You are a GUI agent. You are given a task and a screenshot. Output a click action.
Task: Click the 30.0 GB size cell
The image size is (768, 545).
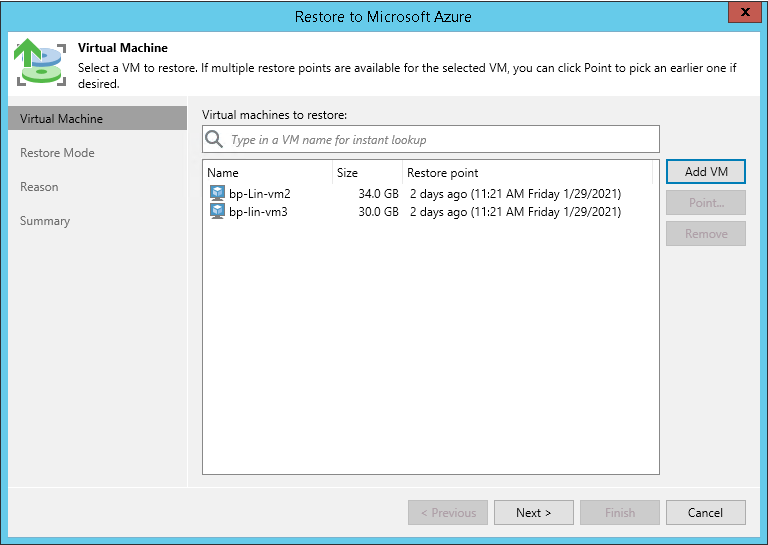[378, 212]
